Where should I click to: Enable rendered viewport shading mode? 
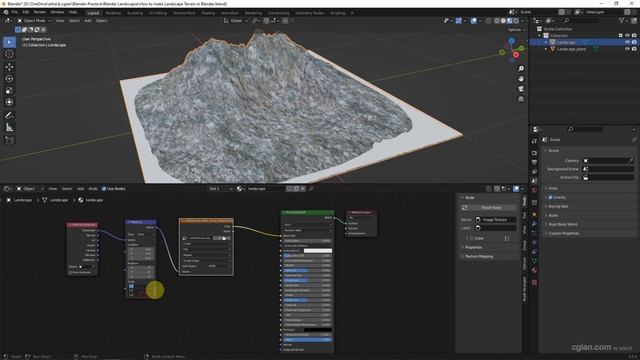(516, 20)
